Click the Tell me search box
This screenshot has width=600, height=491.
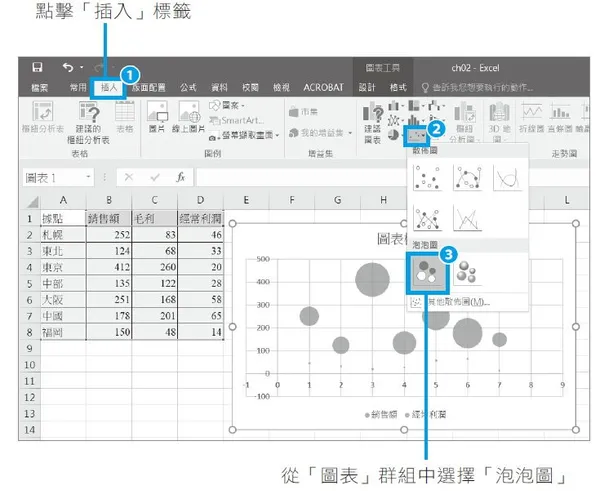click(x=477, y=88)
